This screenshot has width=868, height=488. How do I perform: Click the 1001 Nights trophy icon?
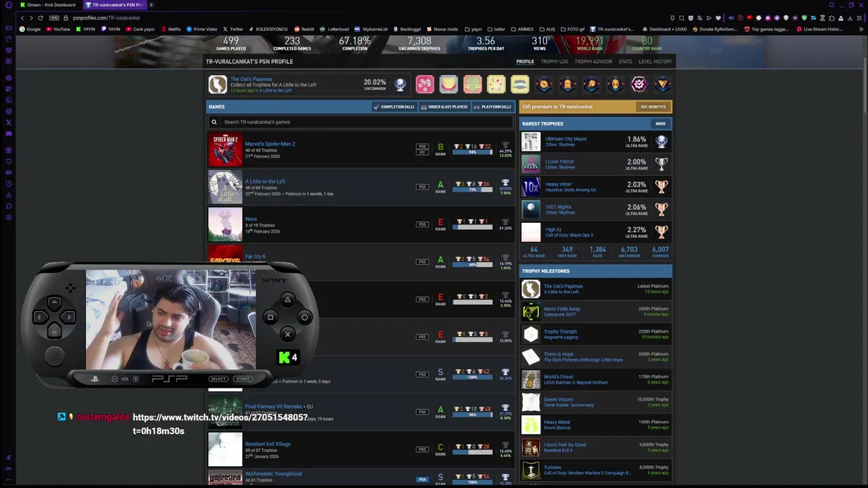531,209
